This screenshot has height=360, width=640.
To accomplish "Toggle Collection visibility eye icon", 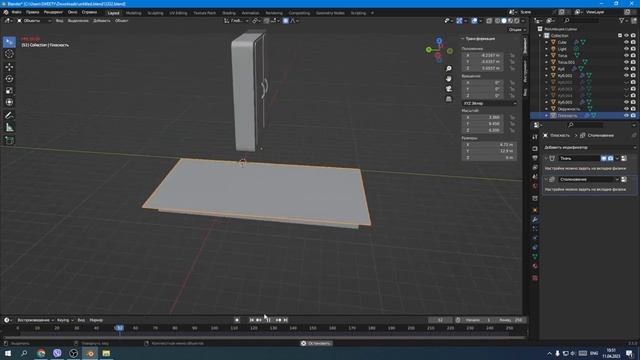I will point(626,36).
